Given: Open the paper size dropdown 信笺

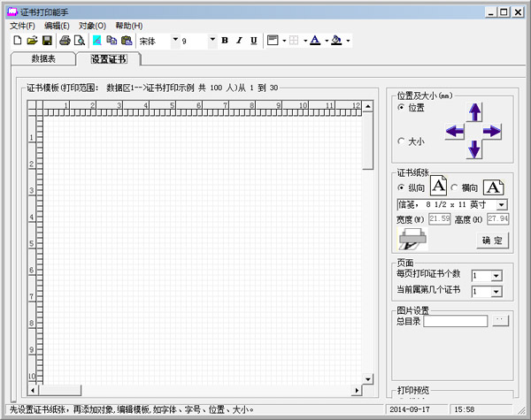Looking at the screenshot, I should point(502,205).
